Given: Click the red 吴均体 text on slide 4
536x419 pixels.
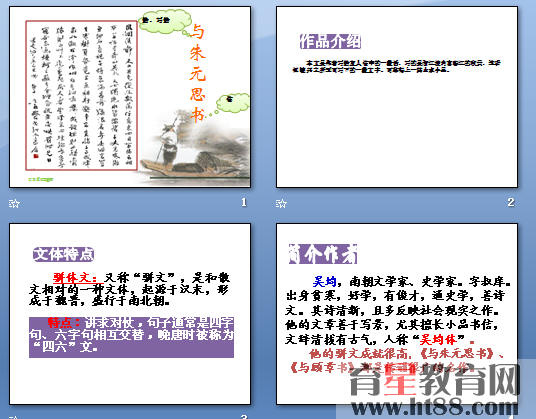Looking at the screenshot, I should (x=438, y=340).
